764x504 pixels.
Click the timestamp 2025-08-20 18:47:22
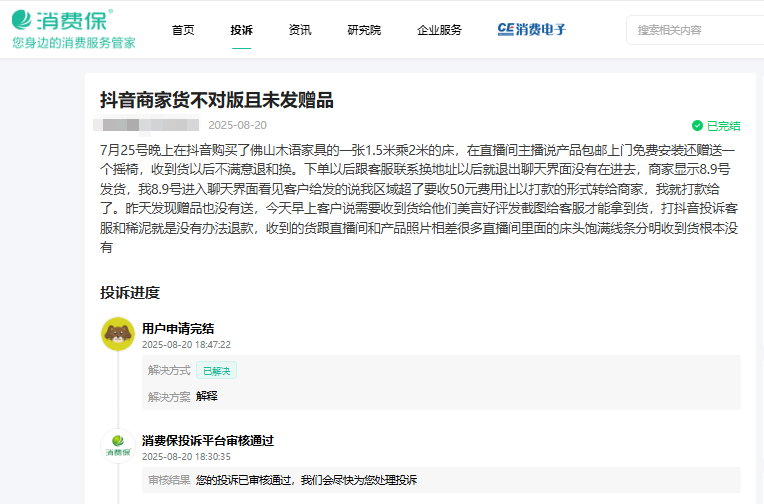tap(186, 345)
